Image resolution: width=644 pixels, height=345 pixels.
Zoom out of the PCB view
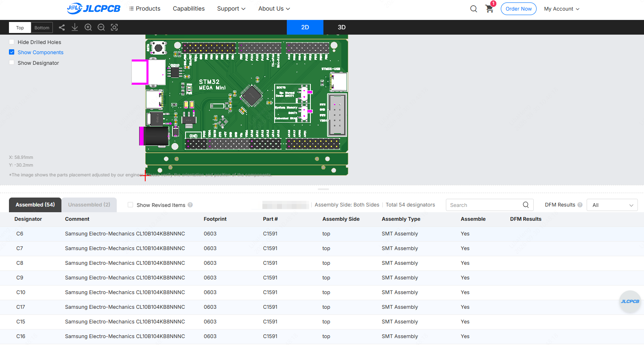(101, 27)
